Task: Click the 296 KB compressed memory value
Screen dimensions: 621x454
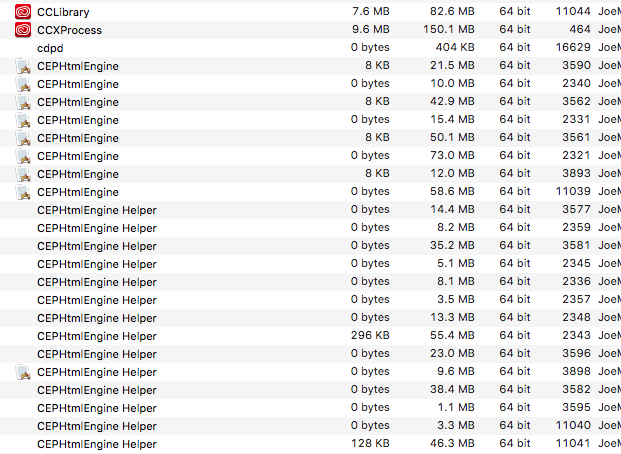Action: click(370, 336)
